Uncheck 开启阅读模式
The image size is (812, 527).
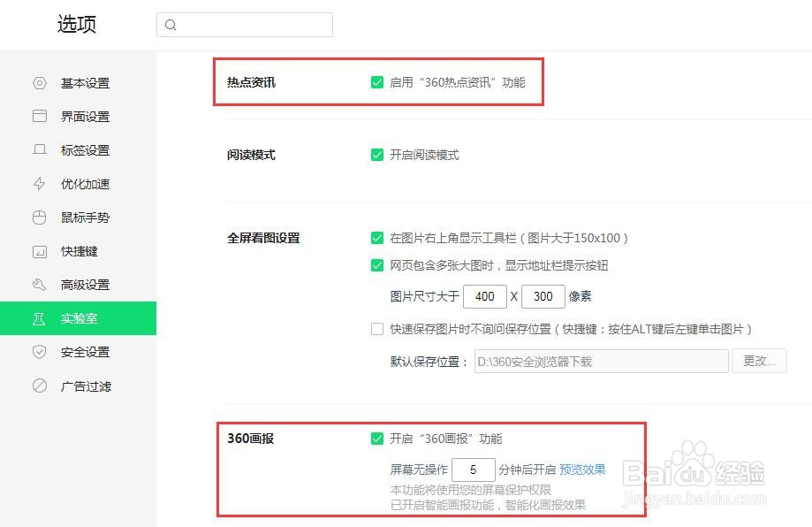pyautogui.click(x=377, y=154)
